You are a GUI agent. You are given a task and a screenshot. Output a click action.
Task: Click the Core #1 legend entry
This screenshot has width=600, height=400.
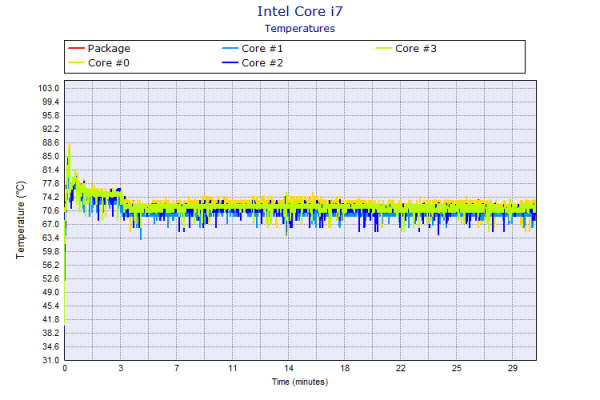(x=253, y=48)
